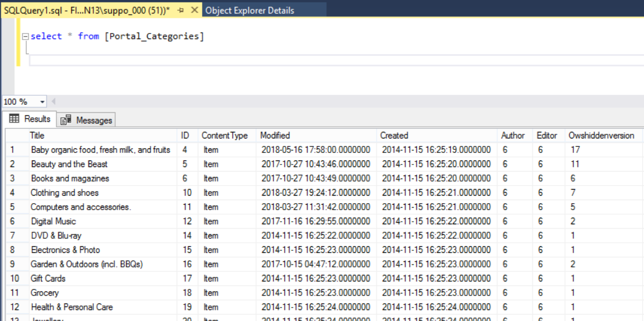644x321 pixels.
Task: Click the Messages tab icon
Action: [x=66, y=120]
